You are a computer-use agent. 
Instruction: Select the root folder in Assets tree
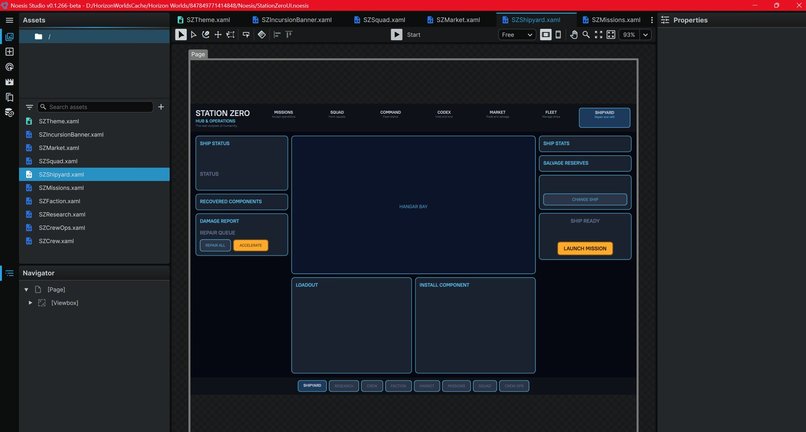point(94,37)
